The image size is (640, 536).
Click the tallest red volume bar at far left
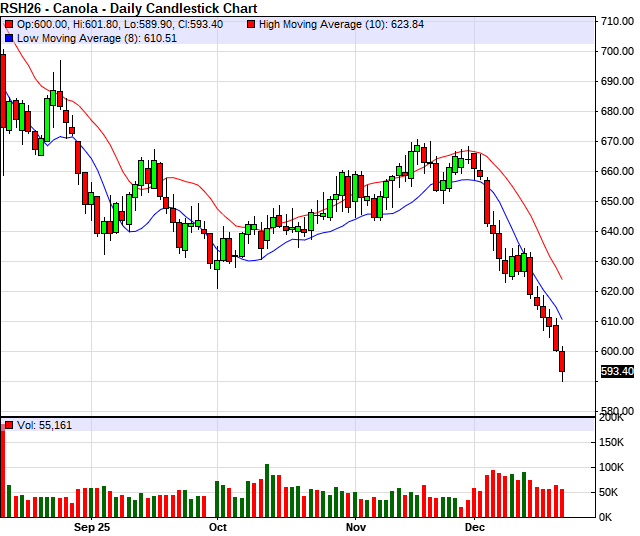(3, 470)
